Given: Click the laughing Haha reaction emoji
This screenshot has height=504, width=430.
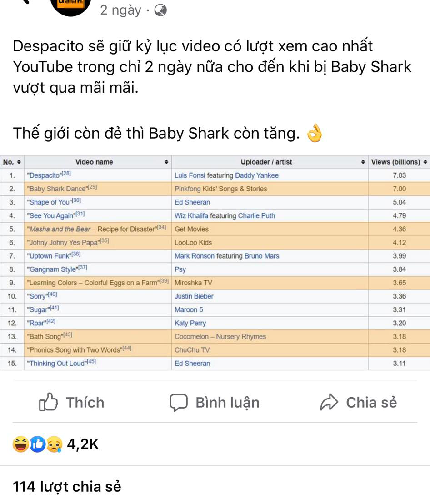Looking at the screenshot, I should tap(21, 444).
